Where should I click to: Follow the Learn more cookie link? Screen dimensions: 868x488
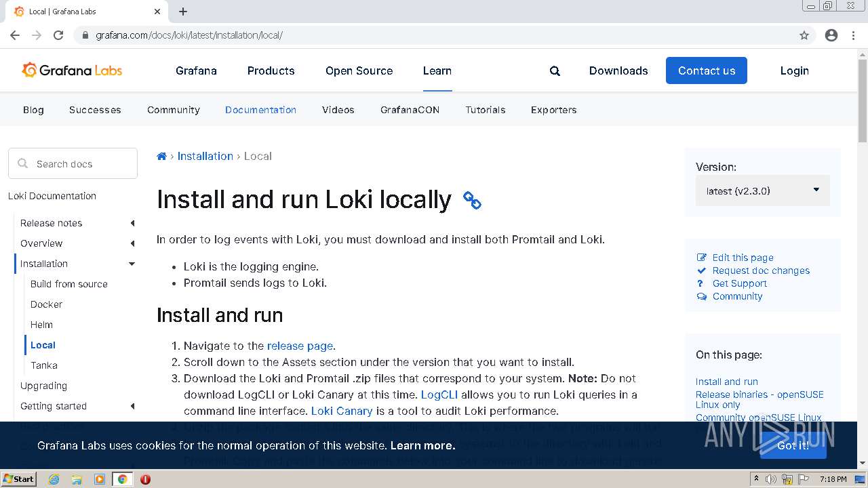(x=422, y=445)
